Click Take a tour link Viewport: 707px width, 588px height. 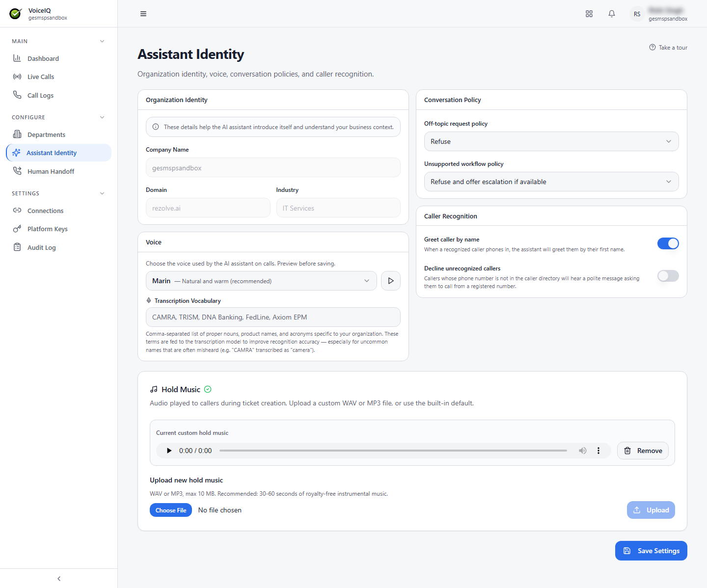(668, 48)
